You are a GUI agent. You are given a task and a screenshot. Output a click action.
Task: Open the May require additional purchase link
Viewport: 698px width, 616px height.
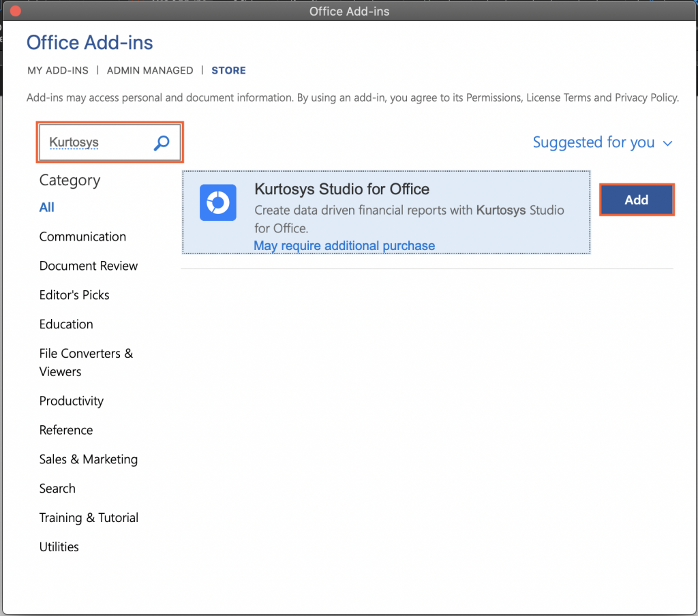pyautogui.click(x=344, y=246)
